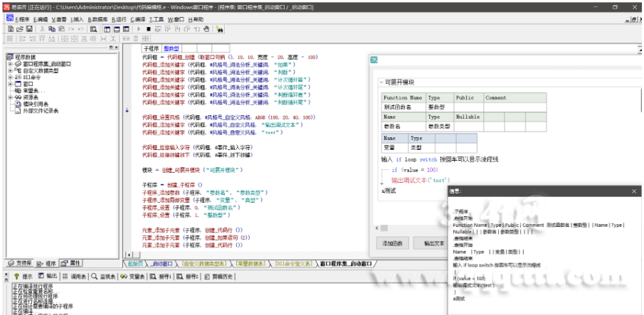Screen dimensions: 644x315
Task: Expand the 资源表 tree node
Action: point(10,97)
